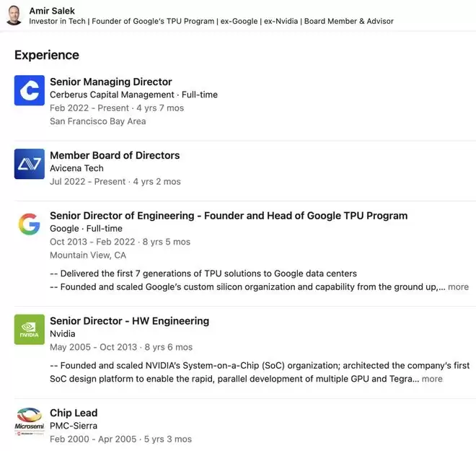
Task: Select Senior Director - HW Engineering title
Action: coord(129,321)
